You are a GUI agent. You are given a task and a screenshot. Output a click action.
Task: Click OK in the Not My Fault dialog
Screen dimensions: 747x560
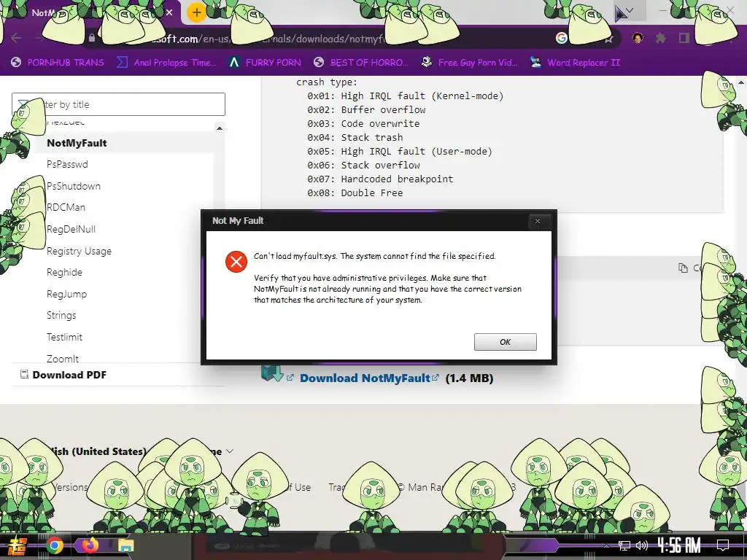(505, 342)
